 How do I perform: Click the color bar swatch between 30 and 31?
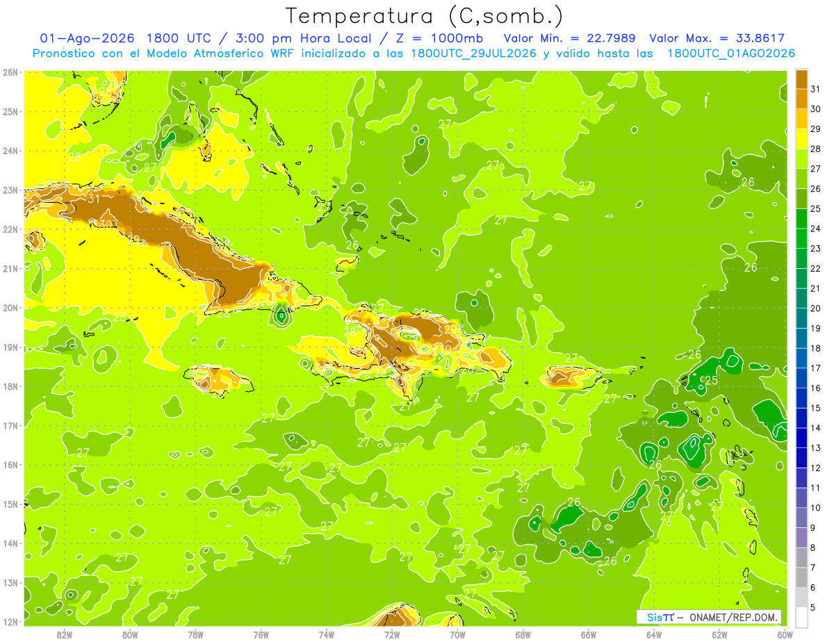tap(802, 99)
